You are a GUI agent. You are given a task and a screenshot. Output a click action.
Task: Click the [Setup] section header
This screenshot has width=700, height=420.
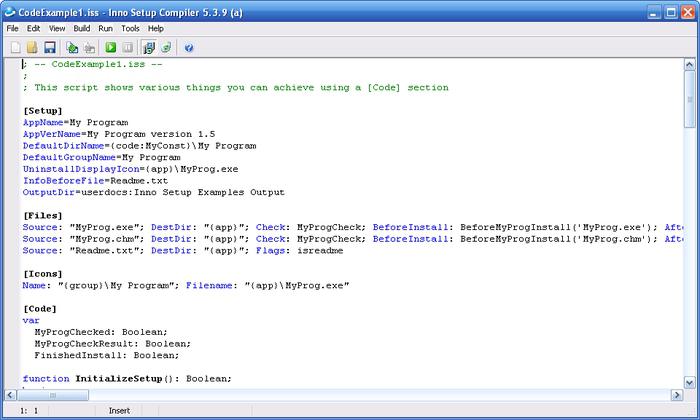43,111
